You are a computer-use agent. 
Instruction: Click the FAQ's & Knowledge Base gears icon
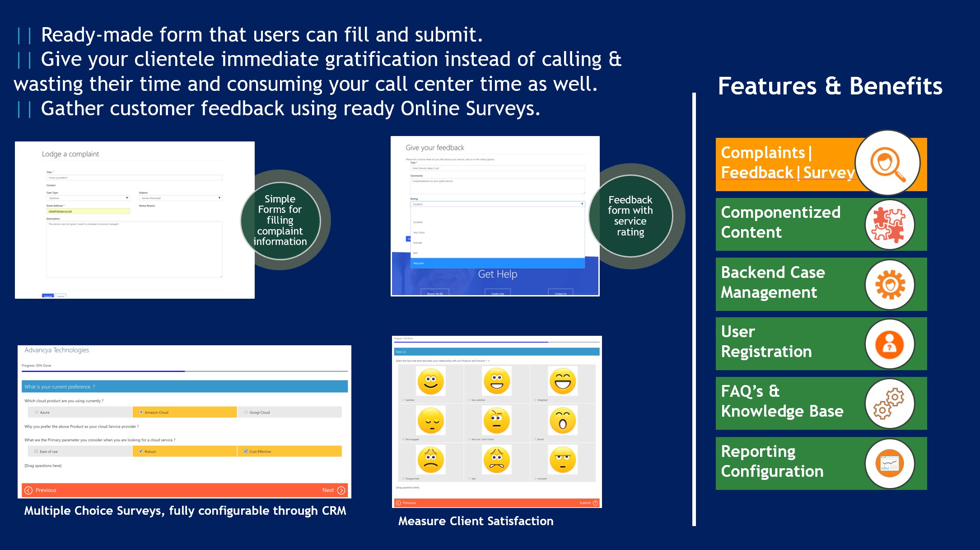click(889, 404)
